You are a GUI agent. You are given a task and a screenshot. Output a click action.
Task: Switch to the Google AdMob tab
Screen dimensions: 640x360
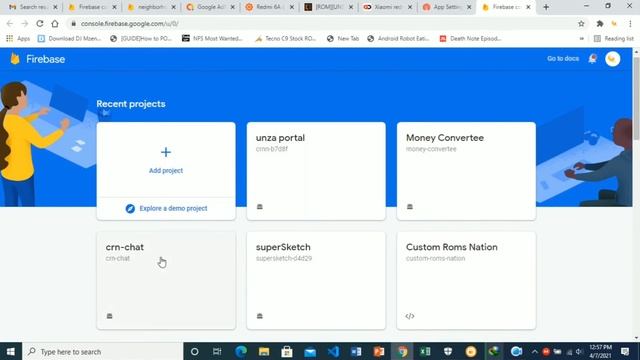pos(210,7)
